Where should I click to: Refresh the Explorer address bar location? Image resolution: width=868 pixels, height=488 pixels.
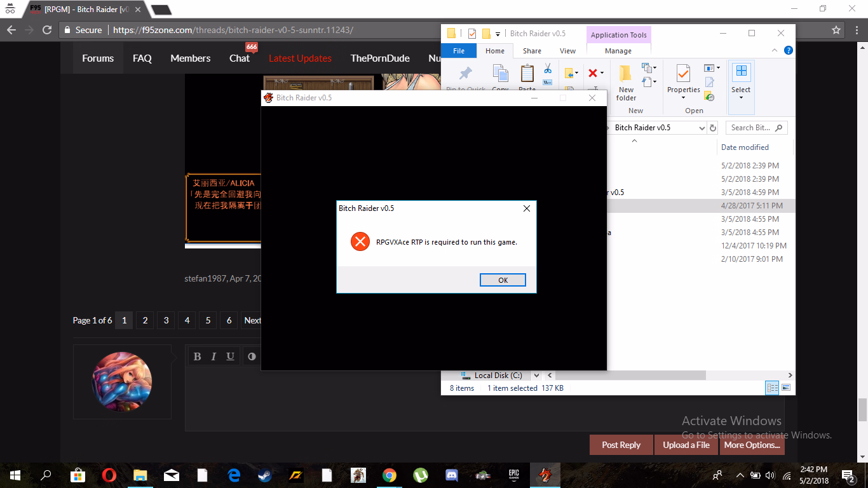click(x=713, y=128)
